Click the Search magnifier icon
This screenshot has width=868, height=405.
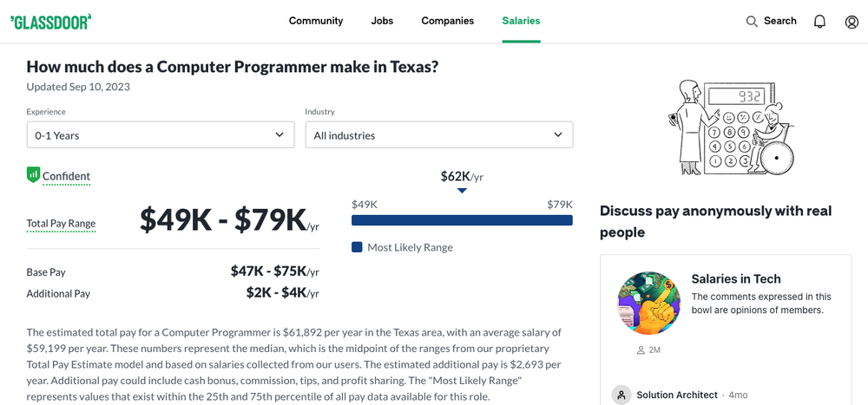tap(752, 22)
